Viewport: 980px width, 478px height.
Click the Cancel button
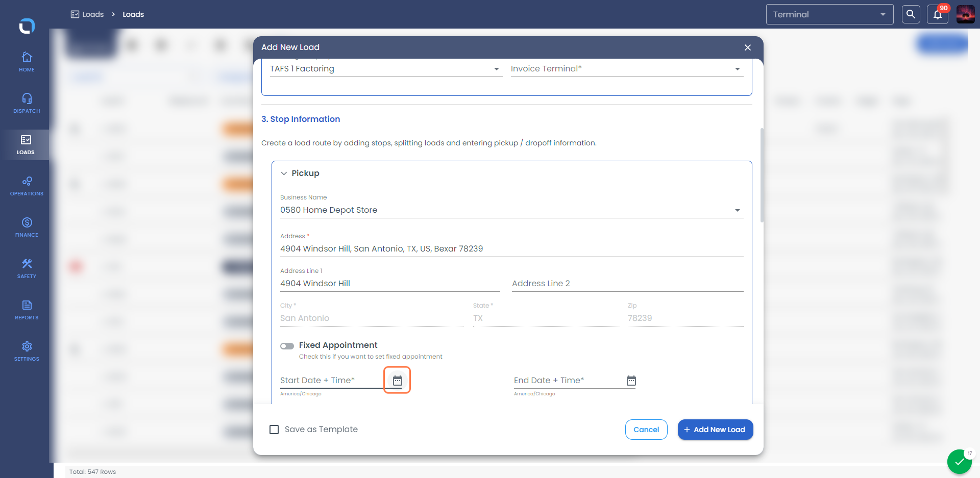(646, 430)
